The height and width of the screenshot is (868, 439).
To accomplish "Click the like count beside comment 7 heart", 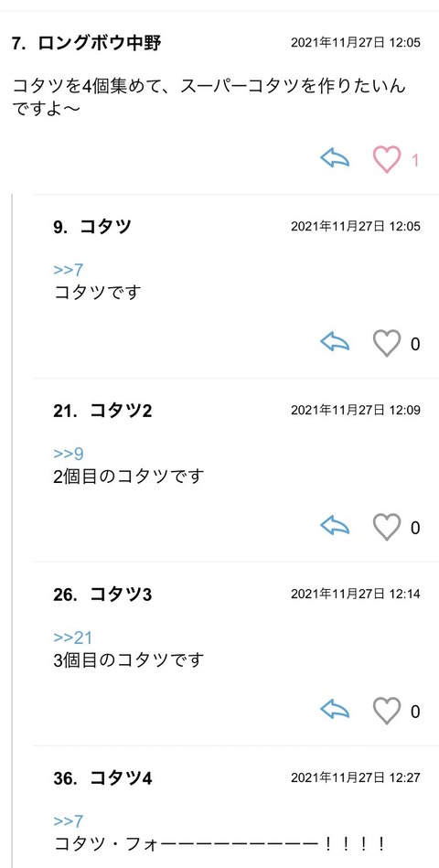I will pos(414,161).
